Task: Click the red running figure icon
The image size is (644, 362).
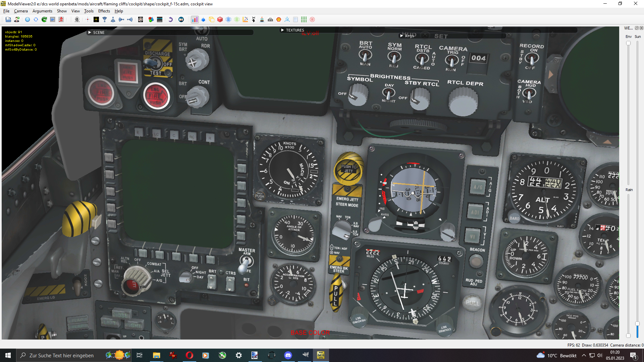Action: 61,19
